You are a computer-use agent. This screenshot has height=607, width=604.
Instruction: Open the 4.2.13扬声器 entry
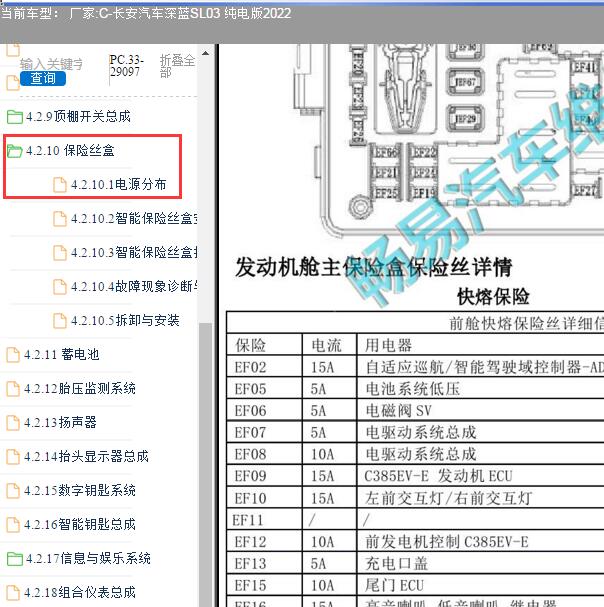60,422
